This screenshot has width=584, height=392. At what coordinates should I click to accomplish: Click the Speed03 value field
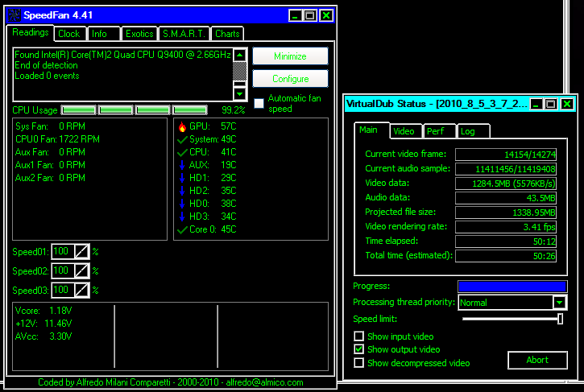63,290
